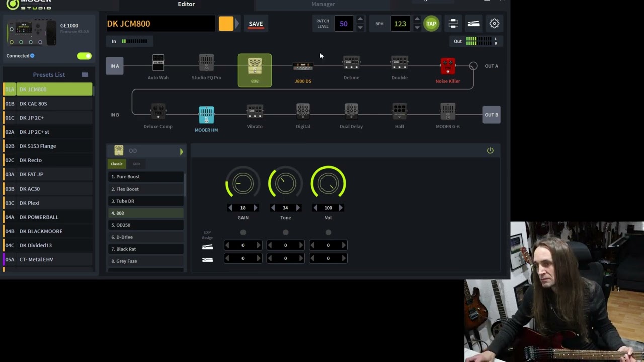Decrease the Vol value arrow
The height and width of the screenshot is (362, 644).
(x=315, y=208)
